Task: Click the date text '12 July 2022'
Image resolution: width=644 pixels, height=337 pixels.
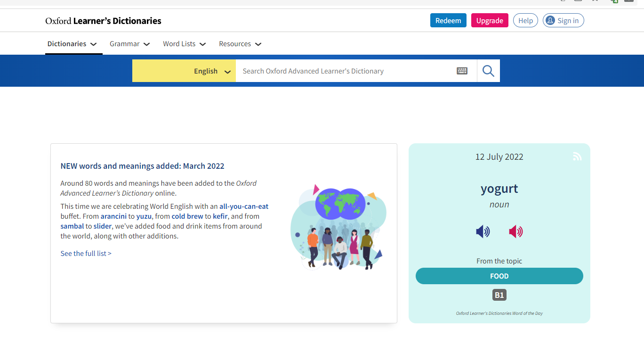Action: (x=499, y=157)
